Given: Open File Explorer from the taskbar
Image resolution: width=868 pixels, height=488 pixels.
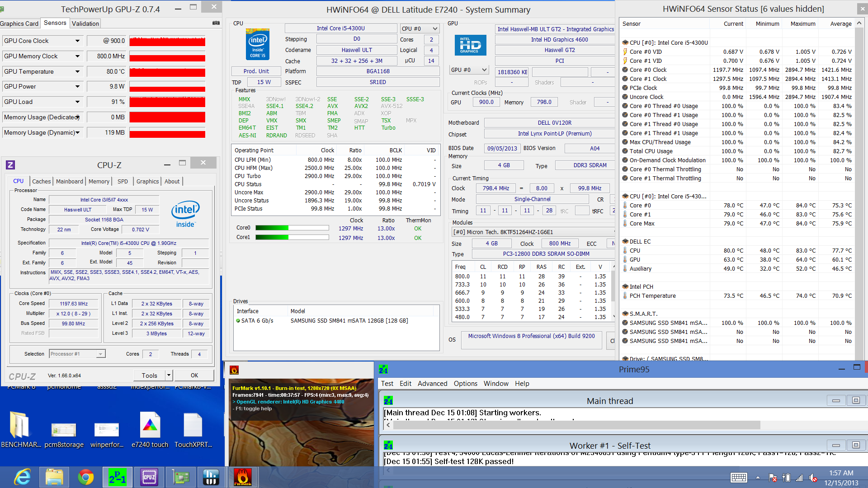Looking at the screenshot, I should coord(54,477).
